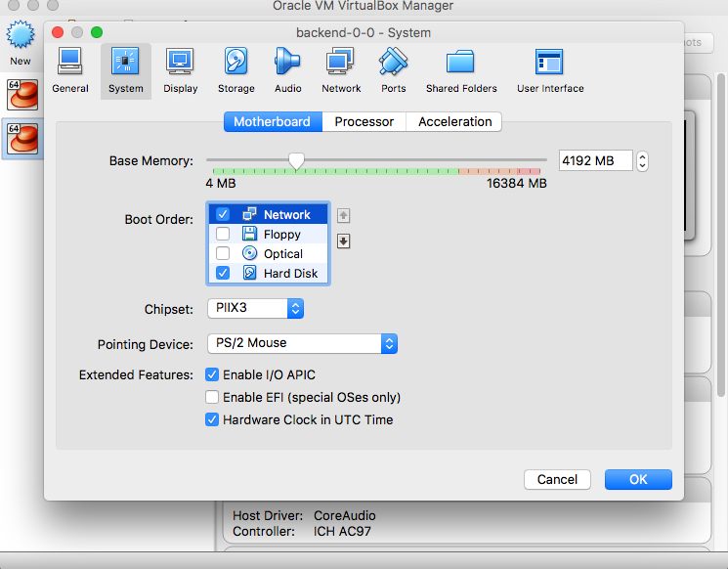Check Optical in boot order
728x569 pixels.
[x=223, y=253]
